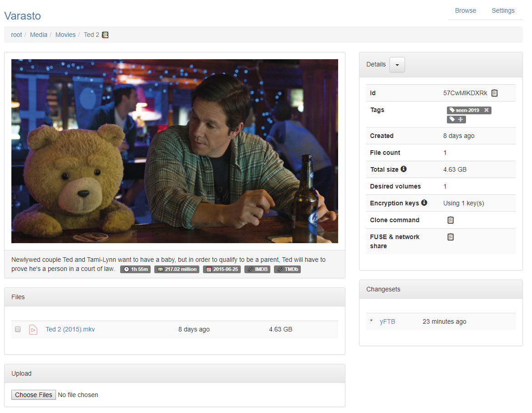The image size is (532, 413).
Task: Click the Ted 2 breadcrumb text
Action: (x=91, y=35)
